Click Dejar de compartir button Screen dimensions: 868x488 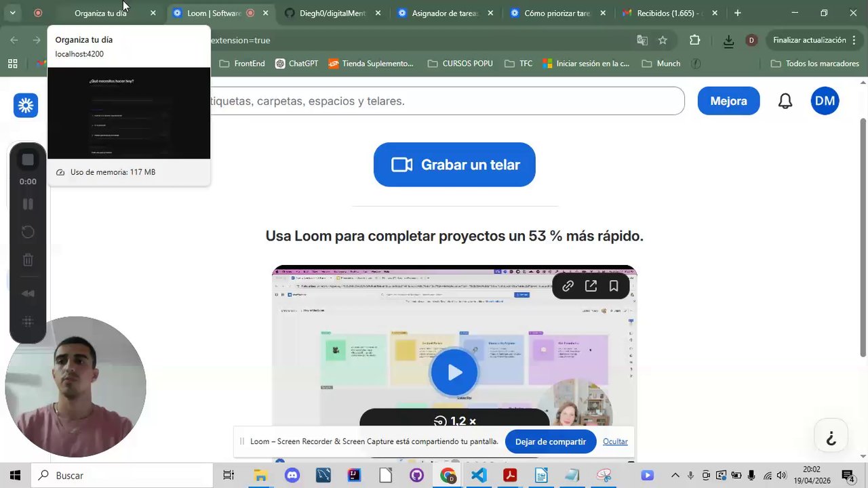coord(551,441)
